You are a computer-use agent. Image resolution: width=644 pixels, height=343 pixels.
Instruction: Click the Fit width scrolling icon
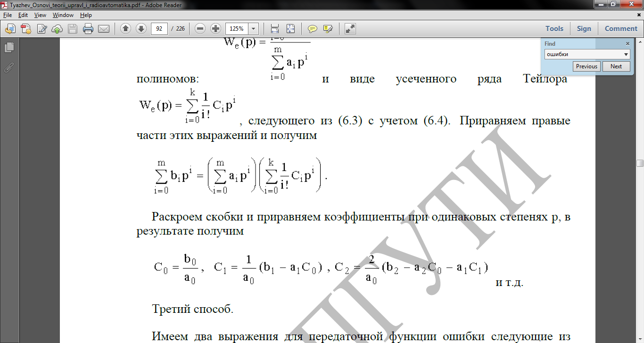click(x=275, y=29)
